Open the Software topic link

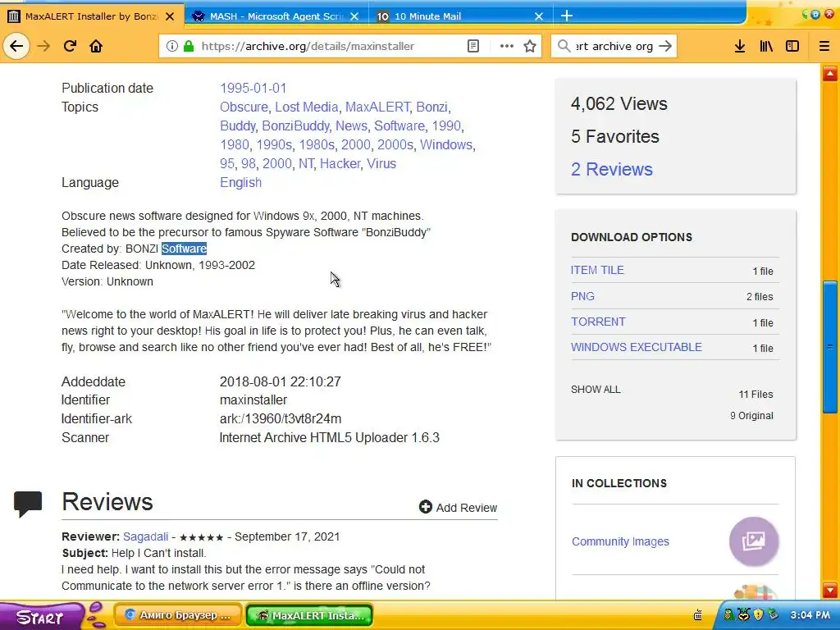(399, 126)
